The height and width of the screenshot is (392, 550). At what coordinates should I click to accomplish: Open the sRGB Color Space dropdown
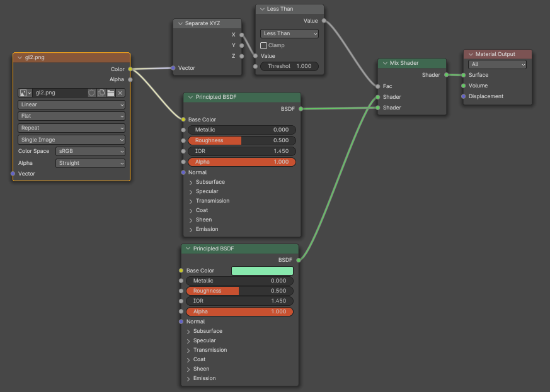(x=90, y=152)
